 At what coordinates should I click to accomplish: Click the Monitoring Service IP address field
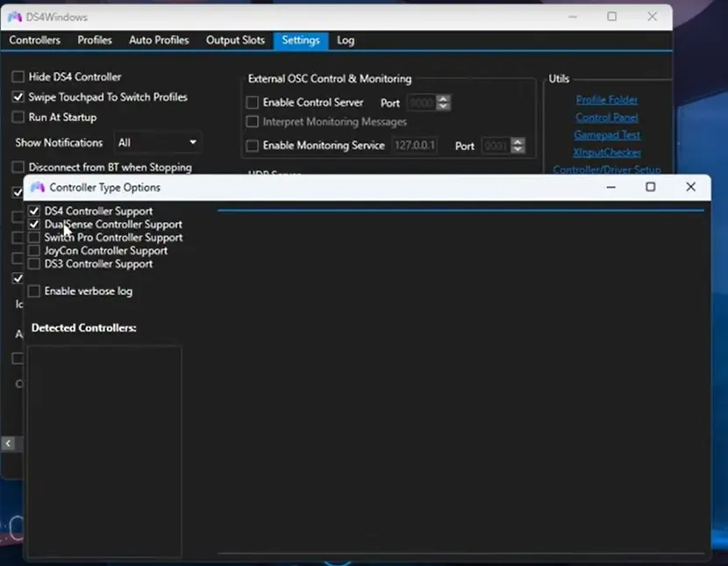point(415,146)
